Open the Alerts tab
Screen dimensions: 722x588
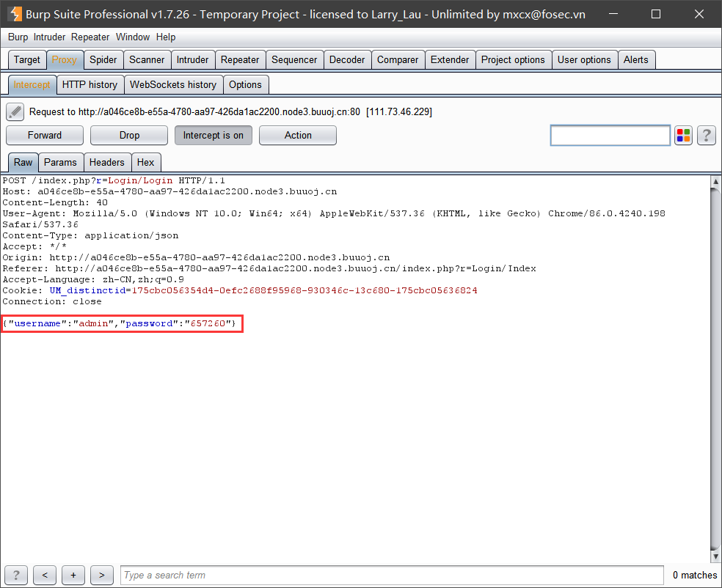636,60
